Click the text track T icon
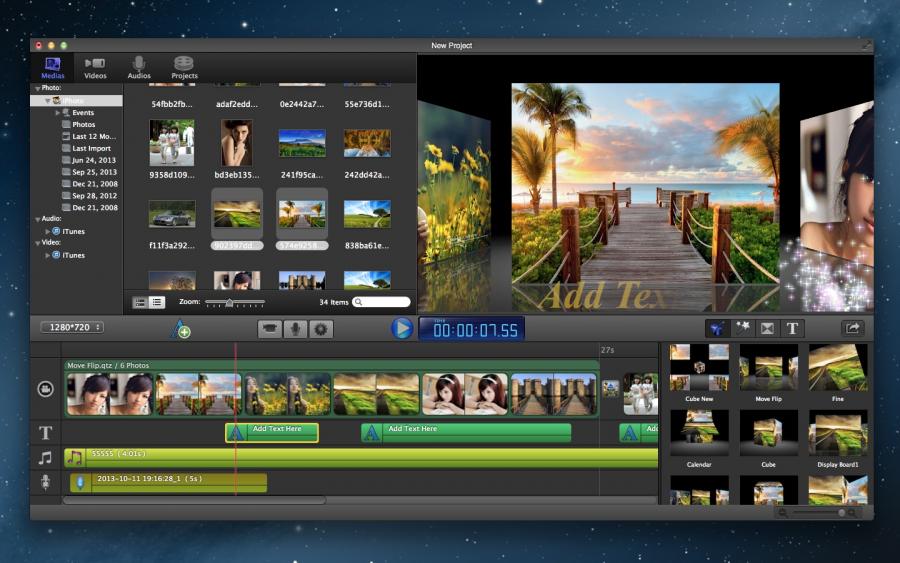The height and width of the screenshot is (563, 900). tap(45, 433)
